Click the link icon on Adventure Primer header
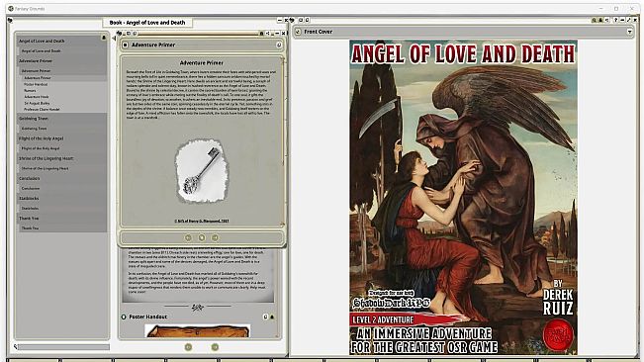Image resolution: width=644 pixels, height=362 pixels. pos(279,45)
